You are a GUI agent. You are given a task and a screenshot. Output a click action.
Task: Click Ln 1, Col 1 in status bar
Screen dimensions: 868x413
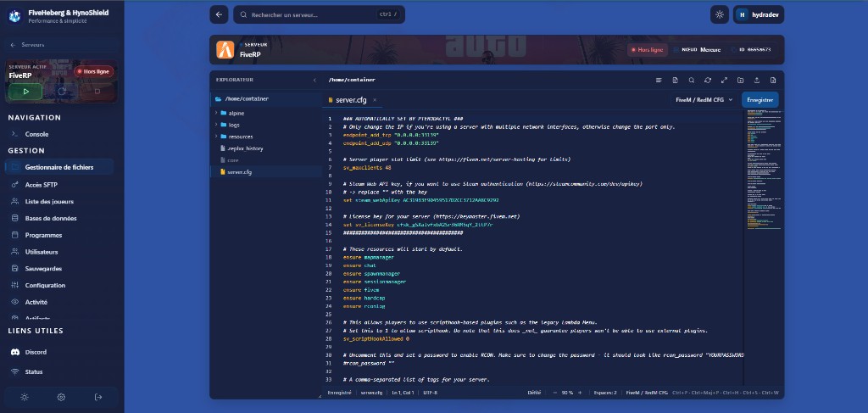point(403,393)
